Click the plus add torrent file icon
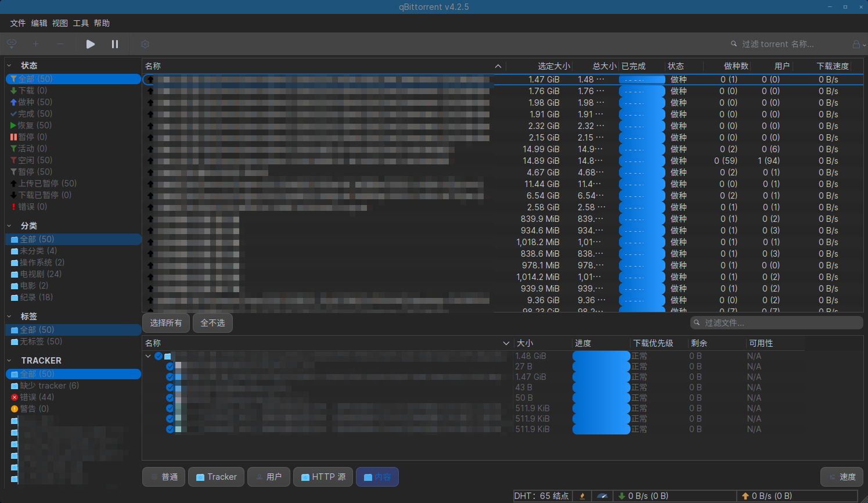This screenshot has width=868, height=503. (36, 44)
